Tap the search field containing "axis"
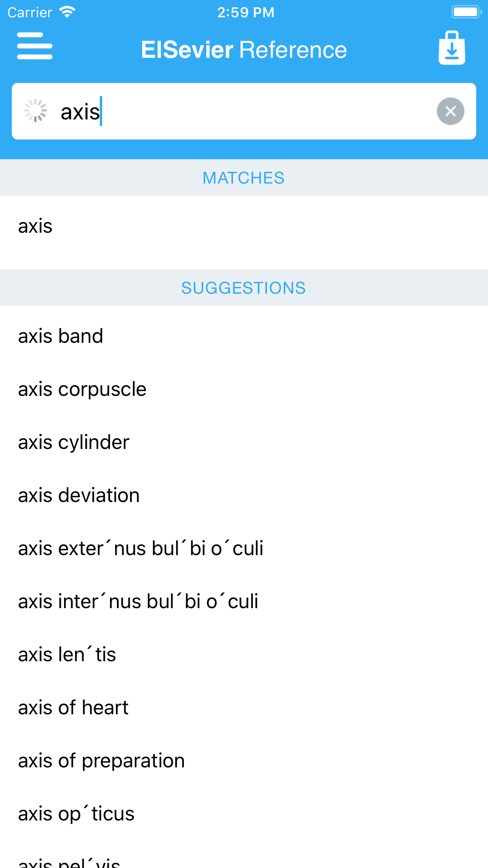The image size is (488, 868). (244, 111)
